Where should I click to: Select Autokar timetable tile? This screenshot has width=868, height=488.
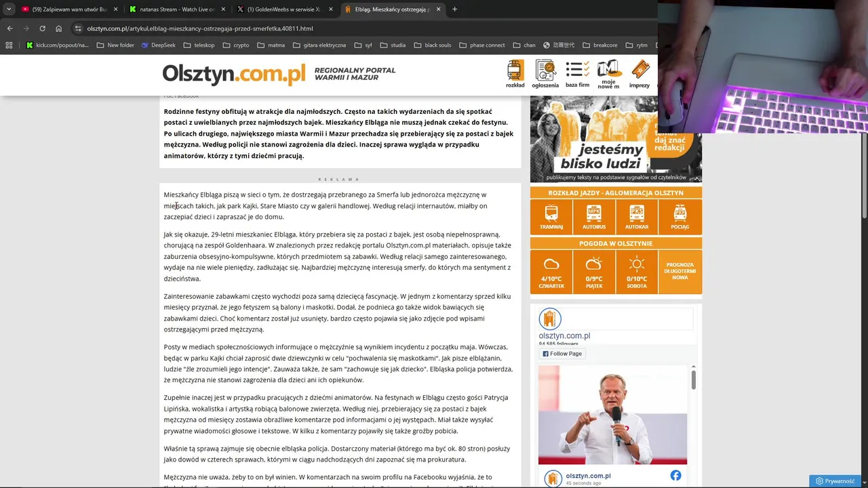click(x=637, y=217)
